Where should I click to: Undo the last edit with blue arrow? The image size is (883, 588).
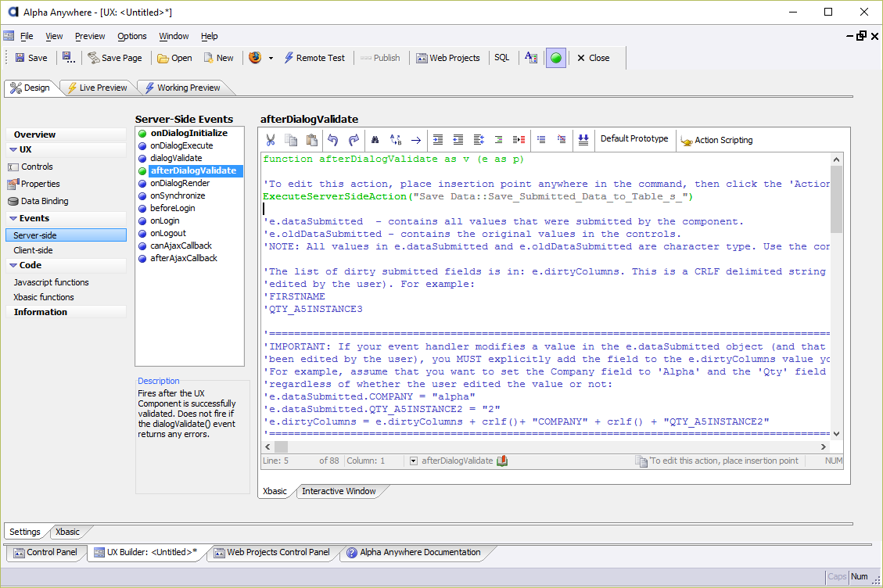333,140
